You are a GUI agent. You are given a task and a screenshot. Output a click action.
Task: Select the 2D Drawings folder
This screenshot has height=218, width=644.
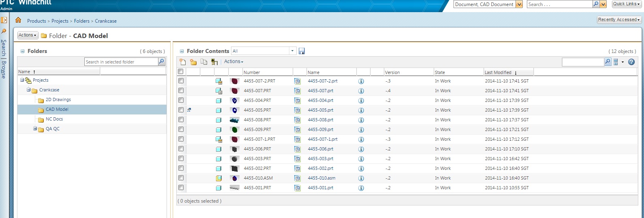[x=58, y=99]
